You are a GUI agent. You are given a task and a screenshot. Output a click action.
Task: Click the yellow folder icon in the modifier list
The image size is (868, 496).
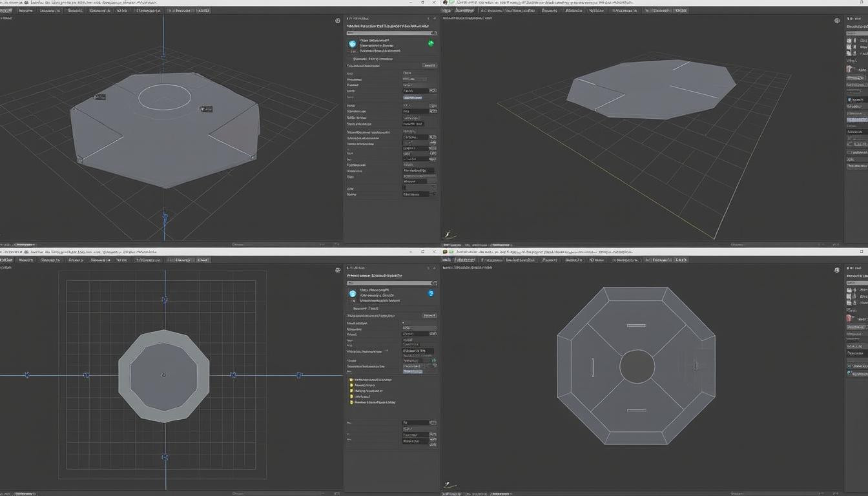(x=353, y=380)
